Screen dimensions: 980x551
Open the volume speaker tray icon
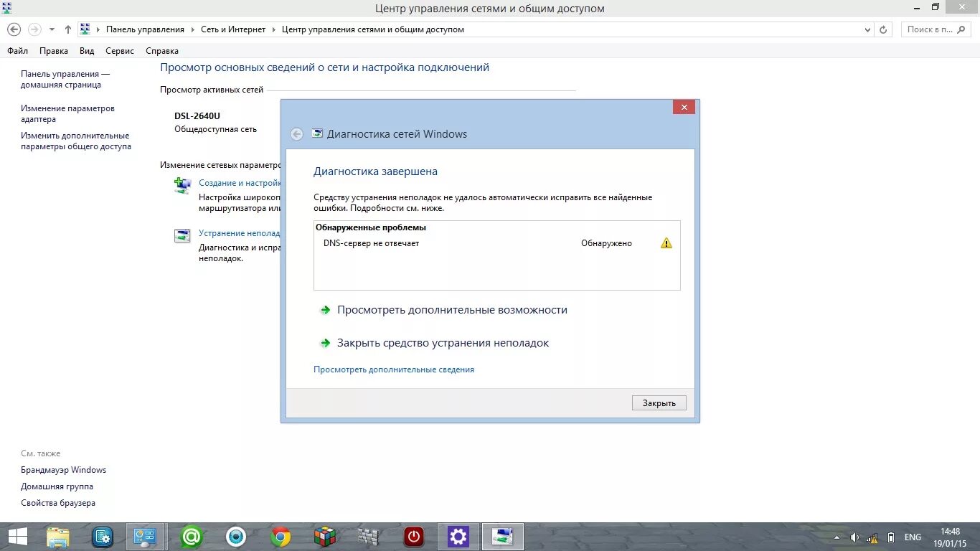coord(854,537)
